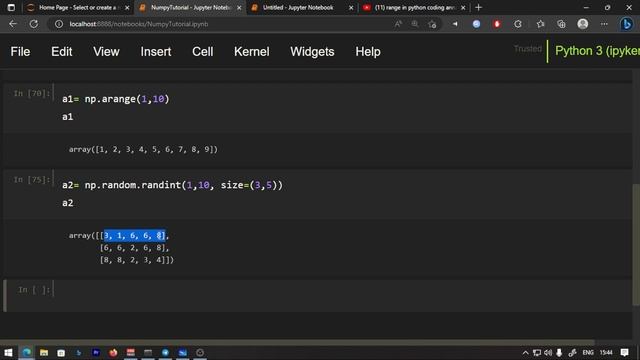
Task: Open File Explorer from taskbar
Action: 44,352
